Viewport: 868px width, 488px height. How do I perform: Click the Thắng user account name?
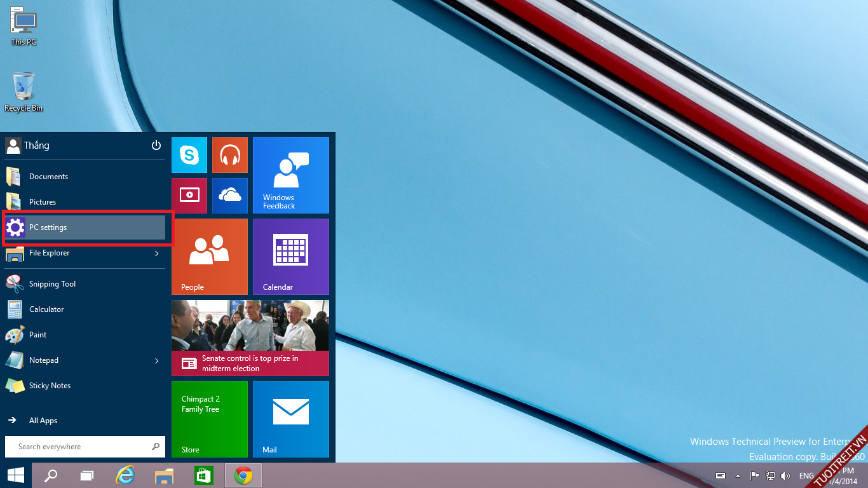[36, 146]
